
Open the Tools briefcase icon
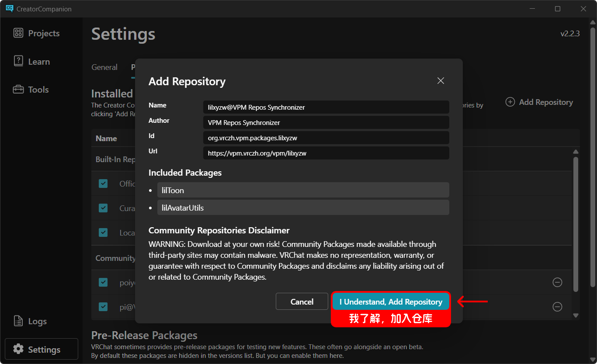pos(18,90)
